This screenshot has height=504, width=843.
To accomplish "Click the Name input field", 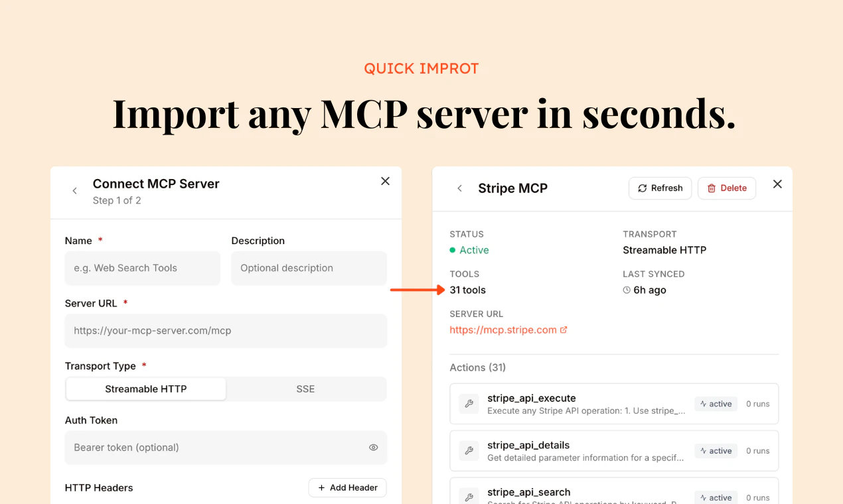I will pos(143,268).
